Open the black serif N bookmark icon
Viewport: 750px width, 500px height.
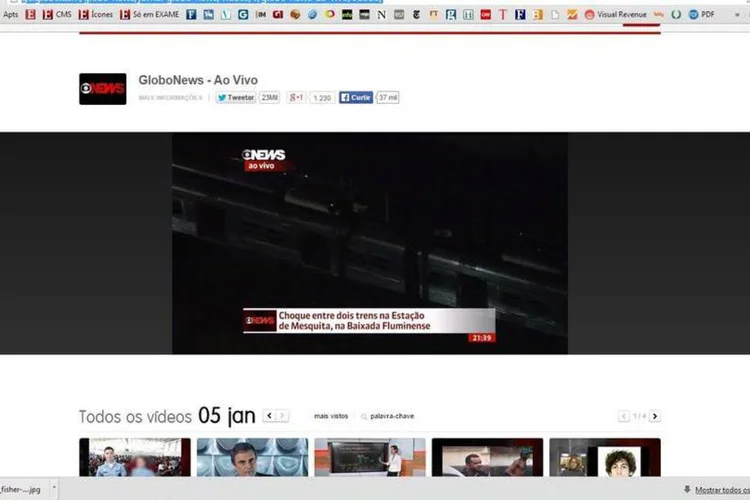pos(381,14)
